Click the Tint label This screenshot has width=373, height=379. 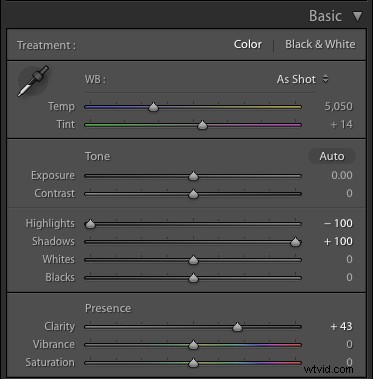pos(66,124)
